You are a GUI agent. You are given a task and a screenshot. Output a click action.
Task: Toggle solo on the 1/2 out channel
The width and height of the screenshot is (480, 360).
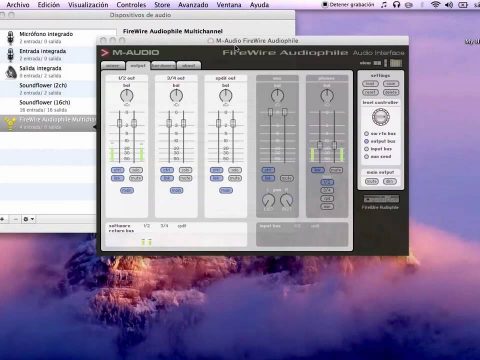tap(136, 170)
